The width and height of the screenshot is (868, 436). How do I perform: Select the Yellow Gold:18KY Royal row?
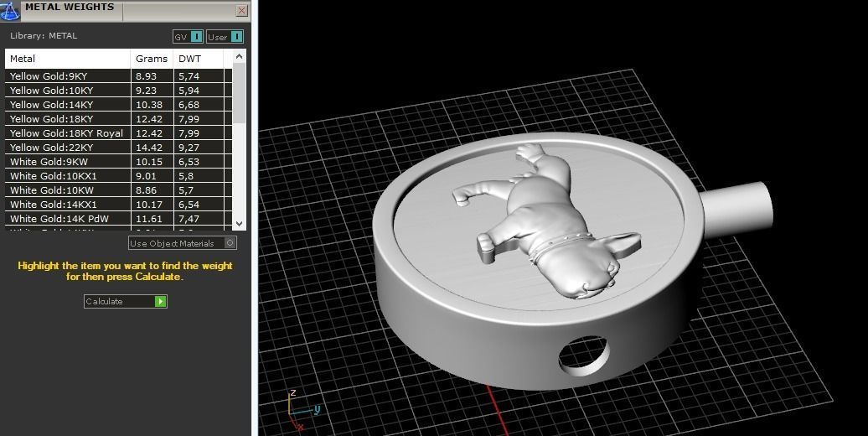pos(118,133)
